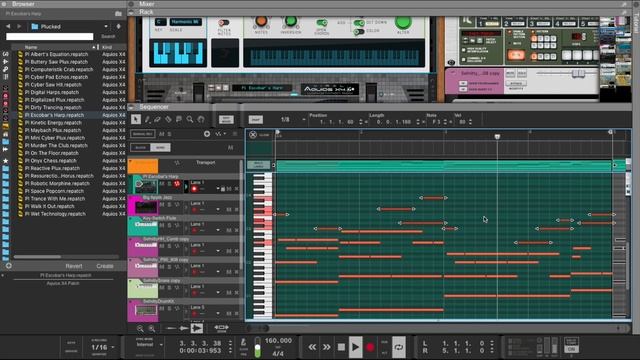640x360 pixels.
Task: Collapse the Rack panel header arrow
Action: point(131,12)
